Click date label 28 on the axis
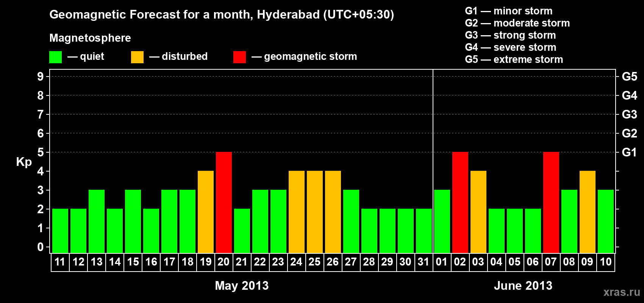644x303 pixels. (369, 262)
